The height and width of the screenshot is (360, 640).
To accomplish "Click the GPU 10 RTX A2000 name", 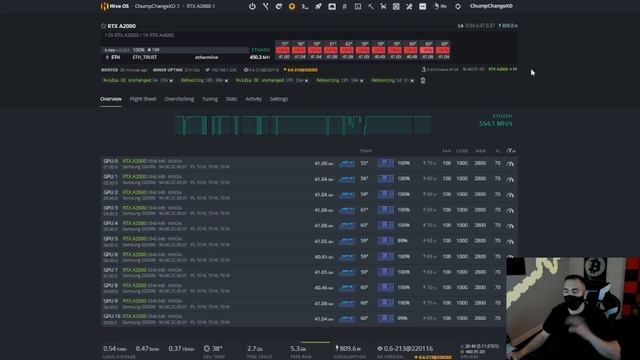I will [x=134, y=316].
